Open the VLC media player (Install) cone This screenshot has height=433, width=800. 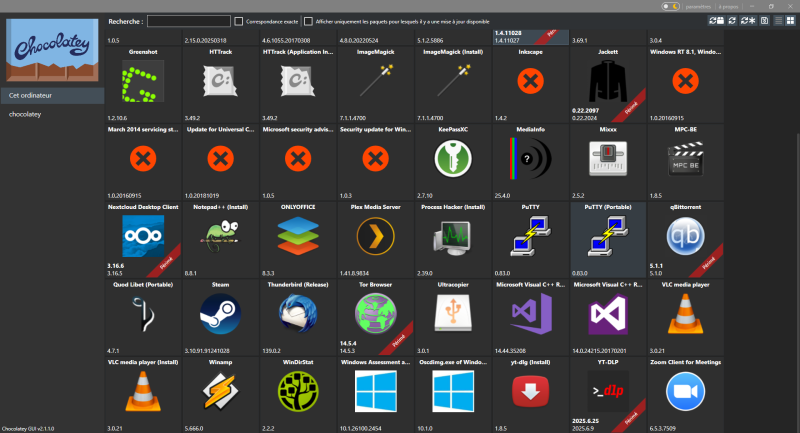[143, 391]
